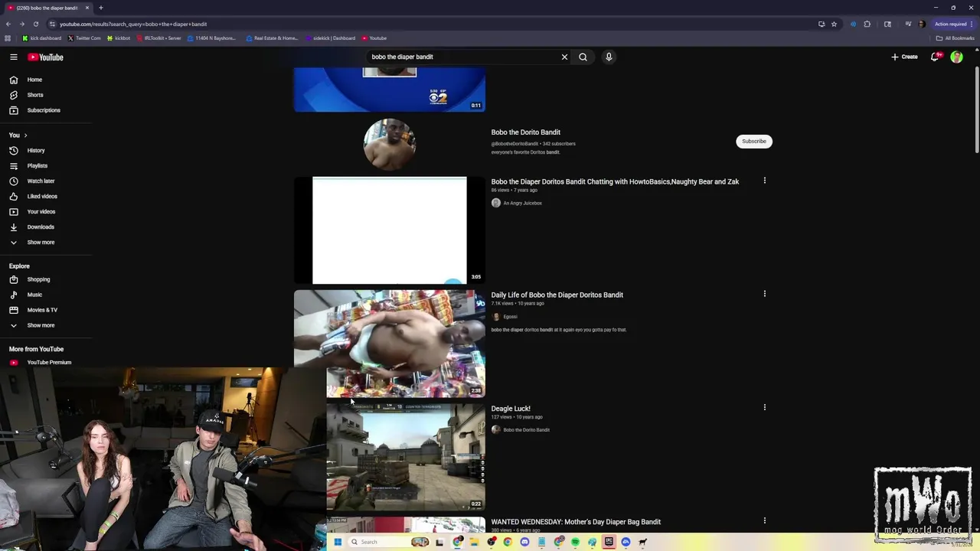Go to the YouTube logo home page

pos(46,57)
